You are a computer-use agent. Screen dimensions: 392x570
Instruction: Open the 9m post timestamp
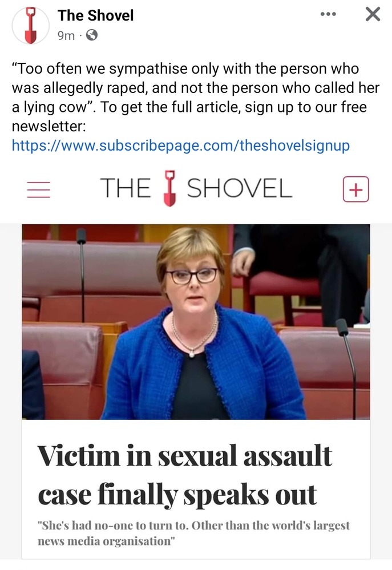[x=66, y=35]
